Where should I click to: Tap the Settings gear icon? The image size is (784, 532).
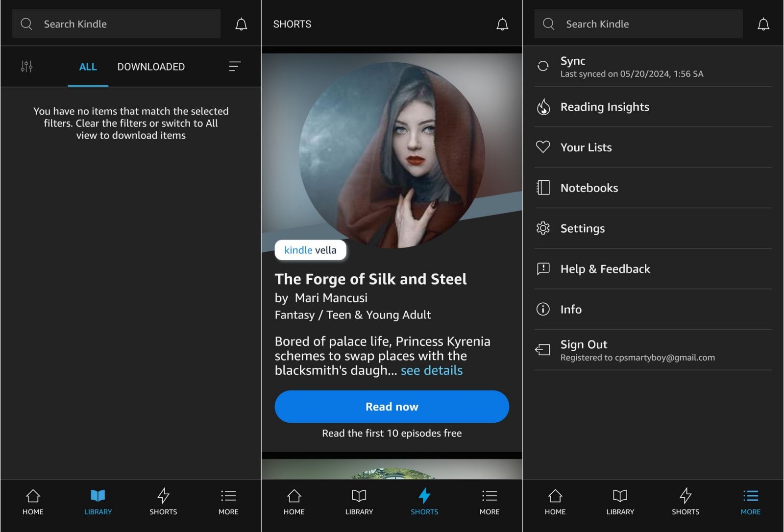coord(543,228)
